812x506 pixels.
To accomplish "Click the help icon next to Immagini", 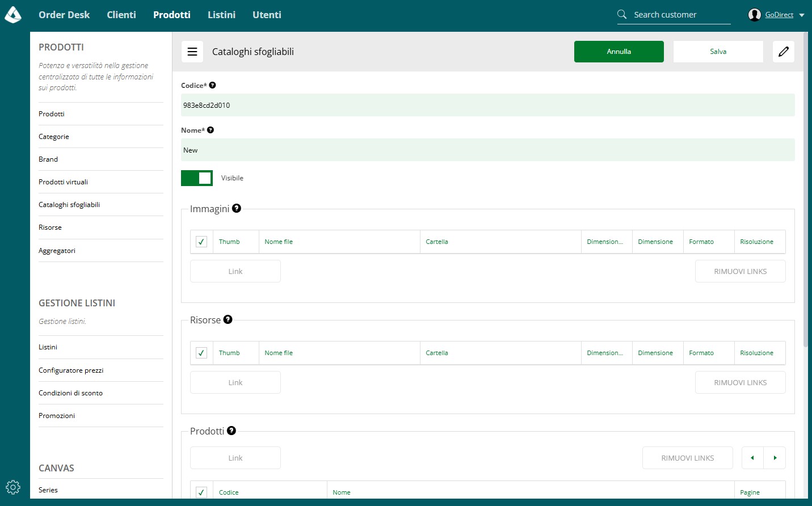I will coord(237,208).
